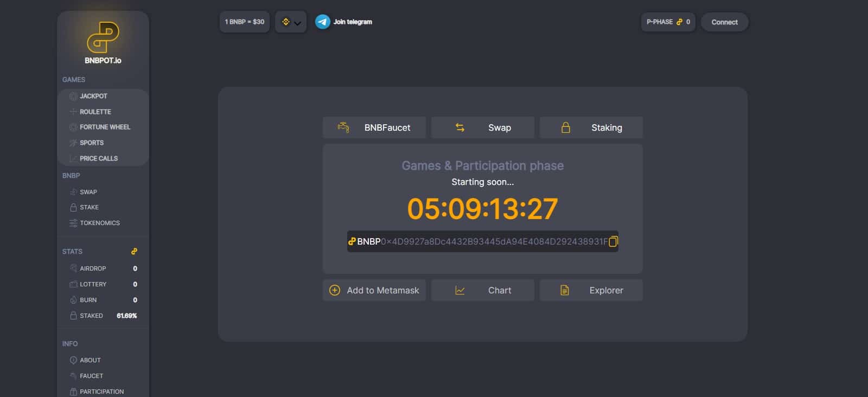Click Add to Metamask button
Viewport: 868px width, 397px height.
pyautogui.click(x=374, y=290)
